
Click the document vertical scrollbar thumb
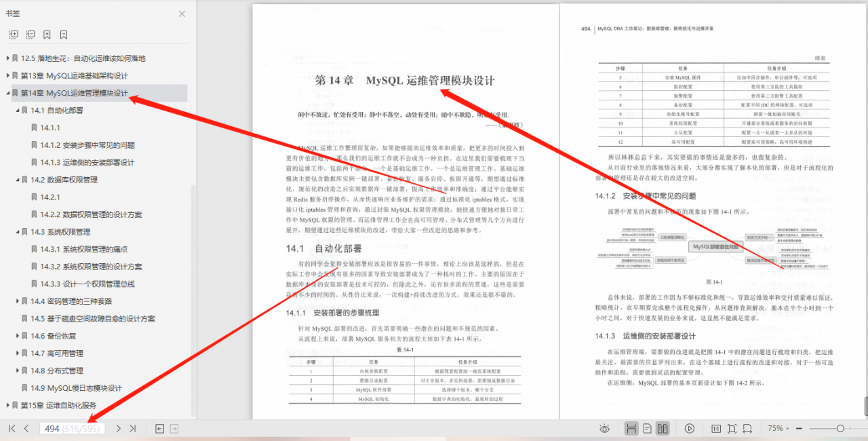coord(865,406)
